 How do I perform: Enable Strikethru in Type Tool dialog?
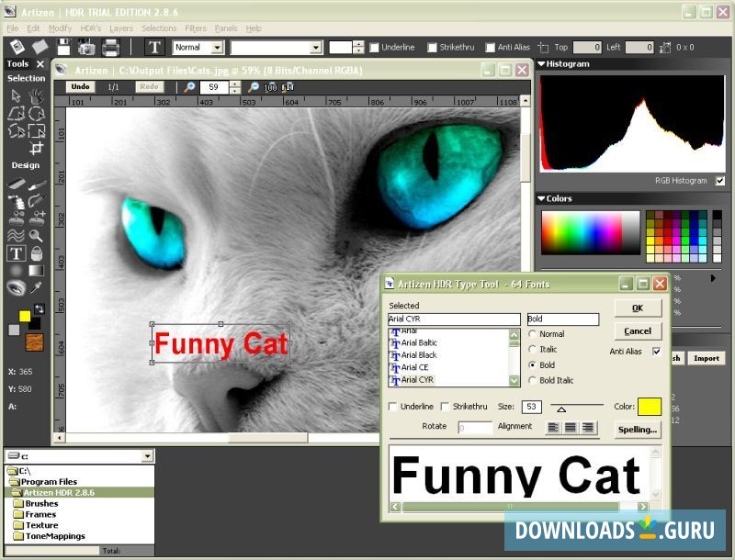click(x=445, y=407)
